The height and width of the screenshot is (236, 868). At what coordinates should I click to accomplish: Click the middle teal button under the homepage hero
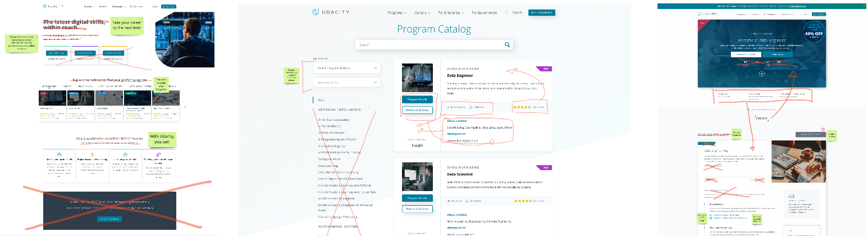coord(85,53)
